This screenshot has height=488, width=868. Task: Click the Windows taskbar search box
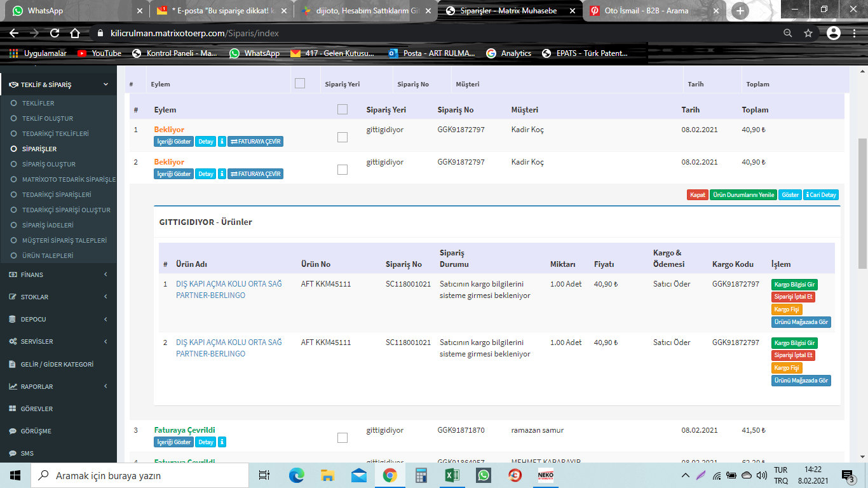click(140, 475)
